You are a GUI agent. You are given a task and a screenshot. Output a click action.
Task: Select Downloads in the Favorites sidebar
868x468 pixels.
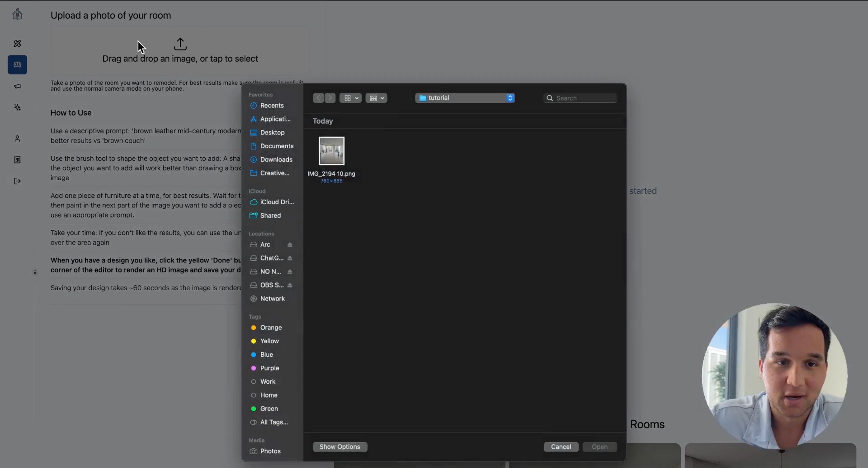(x=276, y=159)
